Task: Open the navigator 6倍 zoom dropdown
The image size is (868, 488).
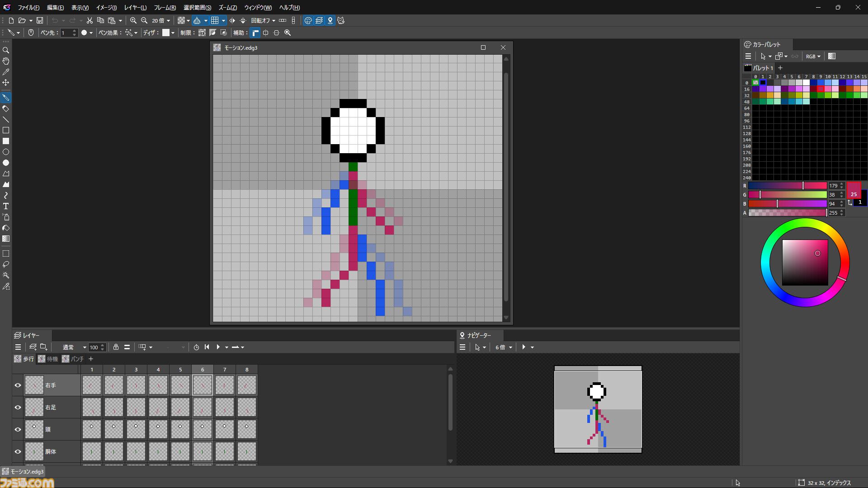Action: (x=504, y=347)
